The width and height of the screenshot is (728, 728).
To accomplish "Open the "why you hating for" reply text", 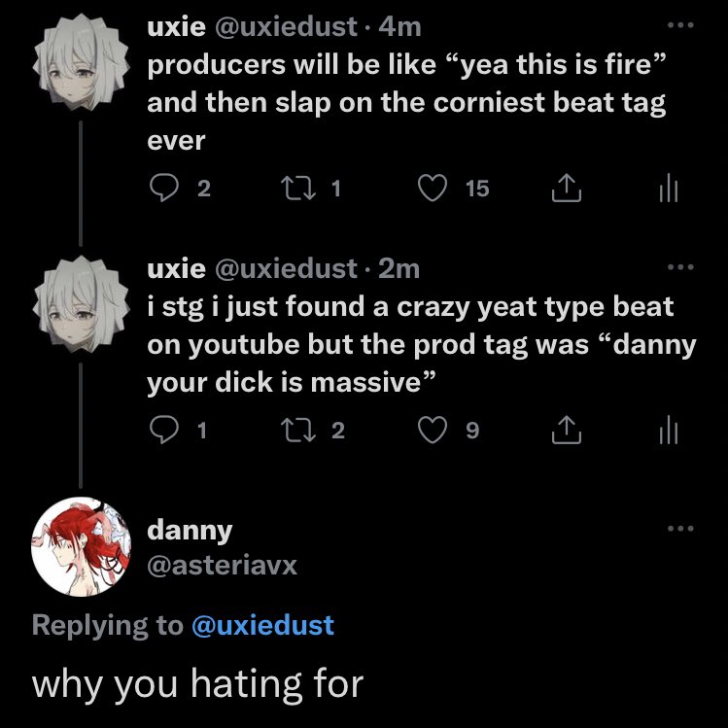I will tap(197, 684).
